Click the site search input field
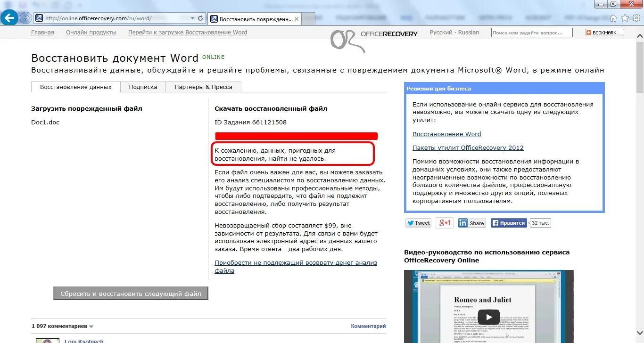644x343 pixels. click(x=532, y=33)
